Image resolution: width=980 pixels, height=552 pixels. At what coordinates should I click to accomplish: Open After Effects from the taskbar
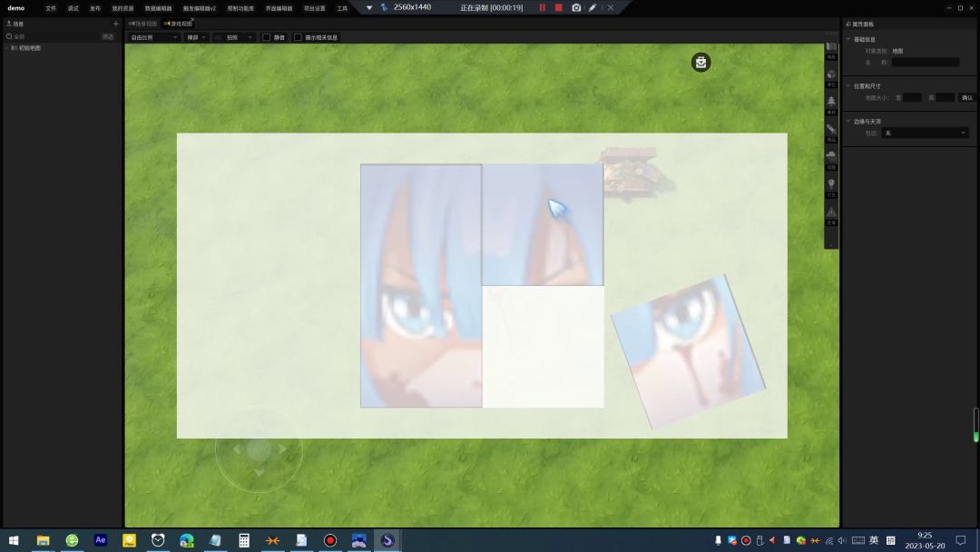[x=101, y=540]
